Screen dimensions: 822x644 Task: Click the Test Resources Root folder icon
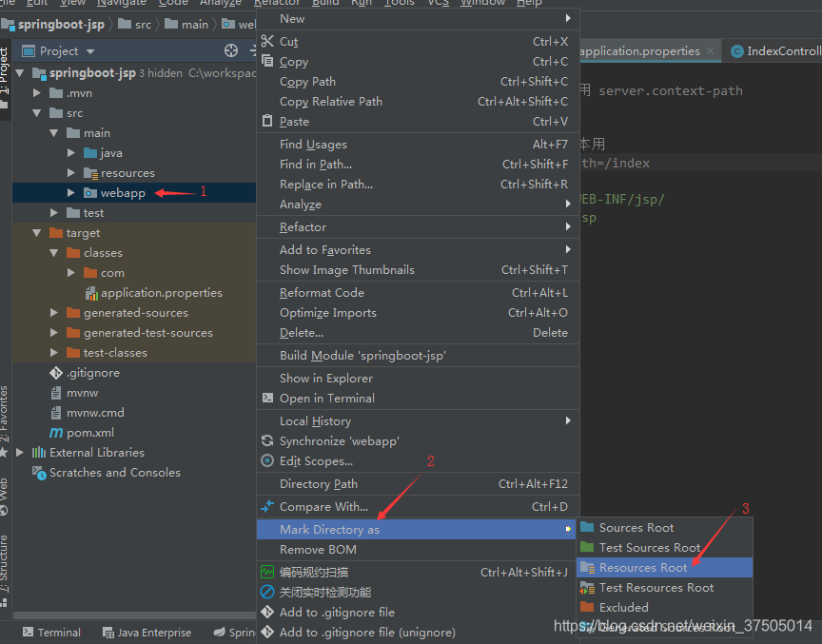(587, 588)
